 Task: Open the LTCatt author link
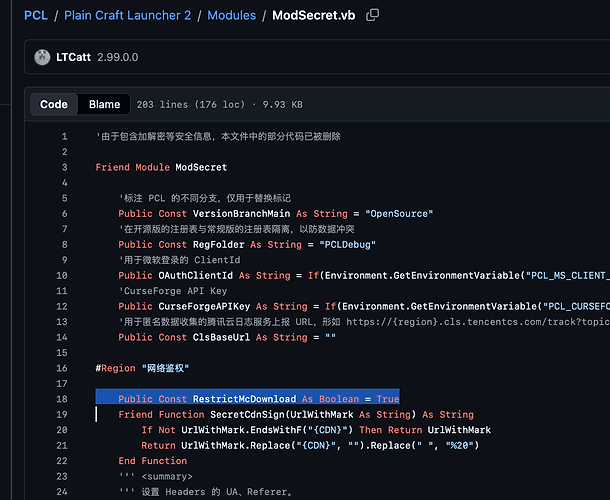[73, 57]
